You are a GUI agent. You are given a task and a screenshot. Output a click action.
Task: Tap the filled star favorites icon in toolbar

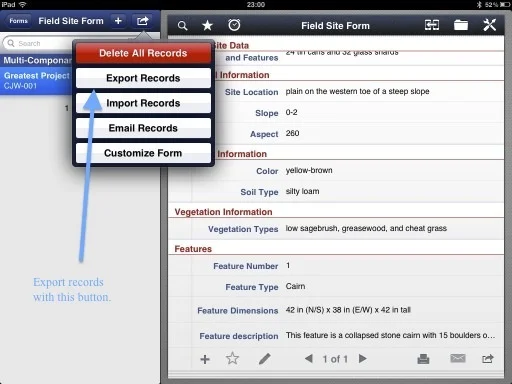[x=207, y=25]
